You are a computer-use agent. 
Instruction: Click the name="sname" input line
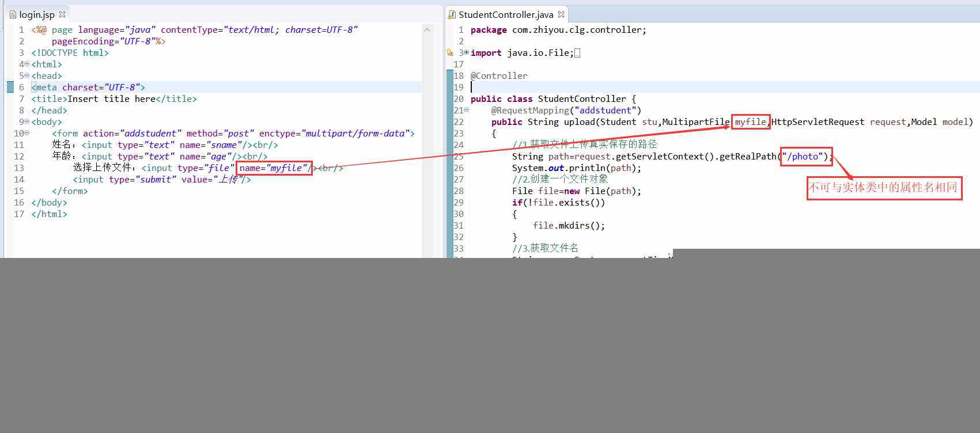pos(165,145)
